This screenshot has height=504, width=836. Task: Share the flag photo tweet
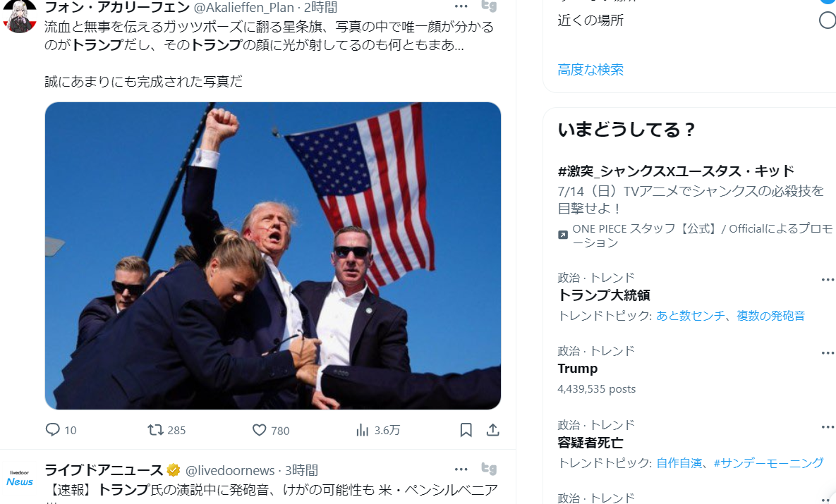point(492,430)
